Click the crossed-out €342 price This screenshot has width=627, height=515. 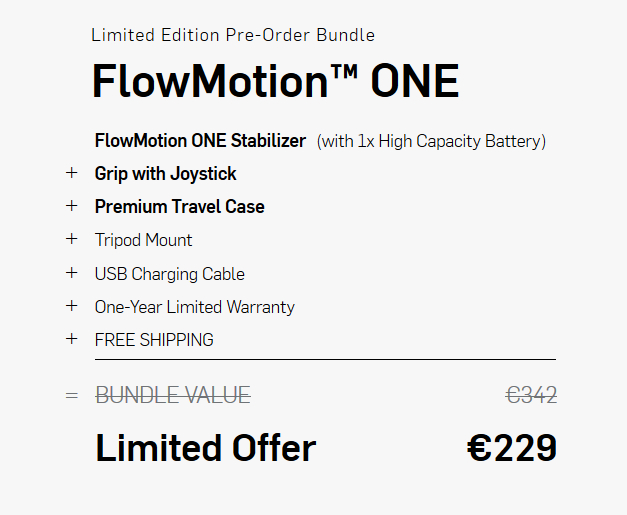pyautogui.click(x=531, y=396)
